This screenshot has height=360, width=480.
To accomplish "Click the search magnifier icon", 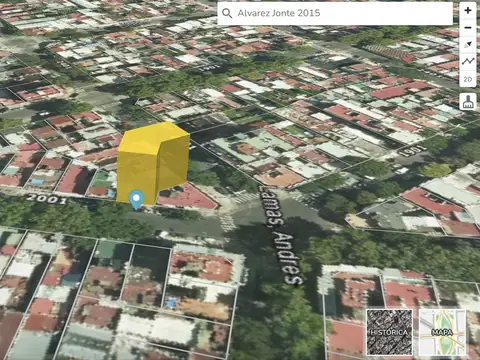I will coord(227,13).
